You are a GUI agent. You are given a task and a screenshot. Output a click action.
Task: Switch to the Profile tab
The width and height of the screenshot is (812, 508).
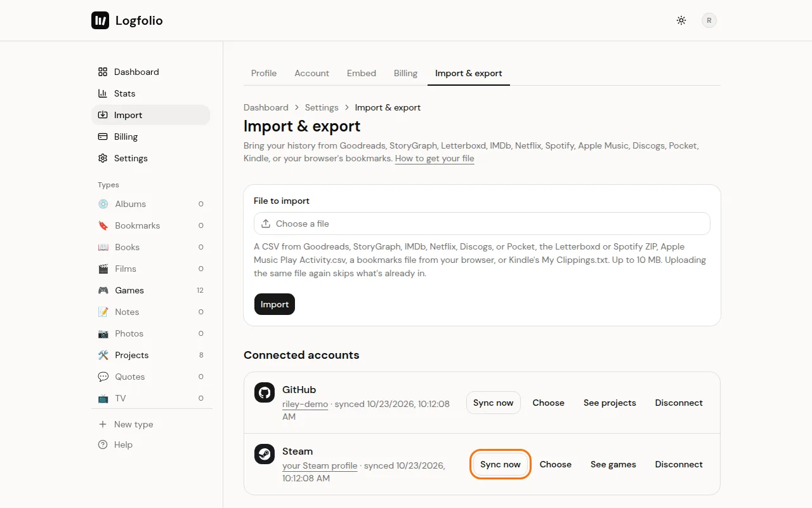(264, 73)
